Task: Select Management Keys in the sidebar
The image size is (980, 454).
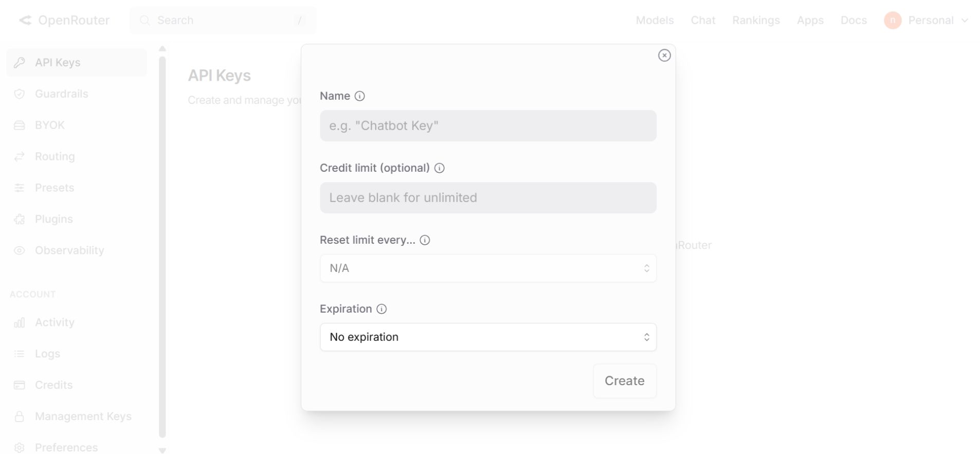Action: pyautogui.click(x=83, y=416)
